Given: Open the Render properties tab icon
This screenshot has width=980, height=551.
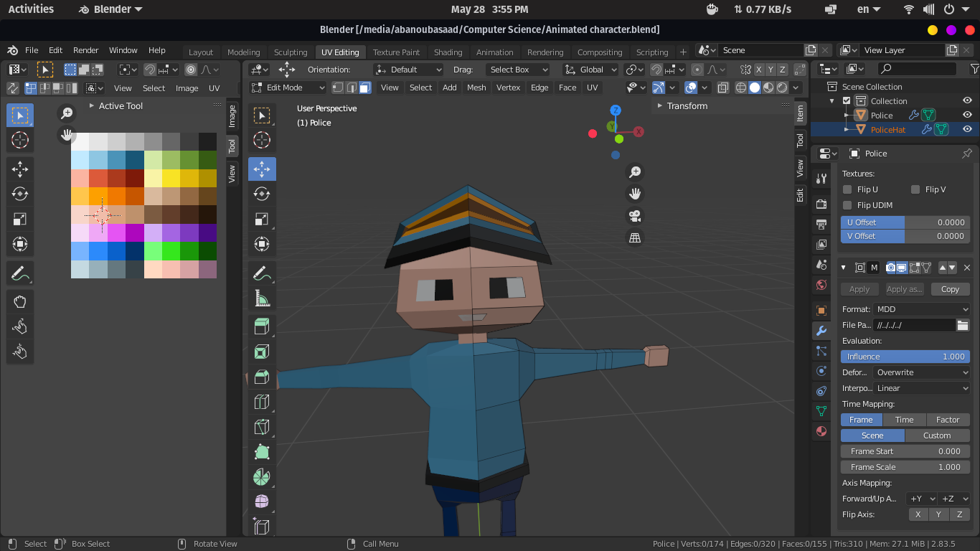Looking at the screenshot, I should click(821, 204).
